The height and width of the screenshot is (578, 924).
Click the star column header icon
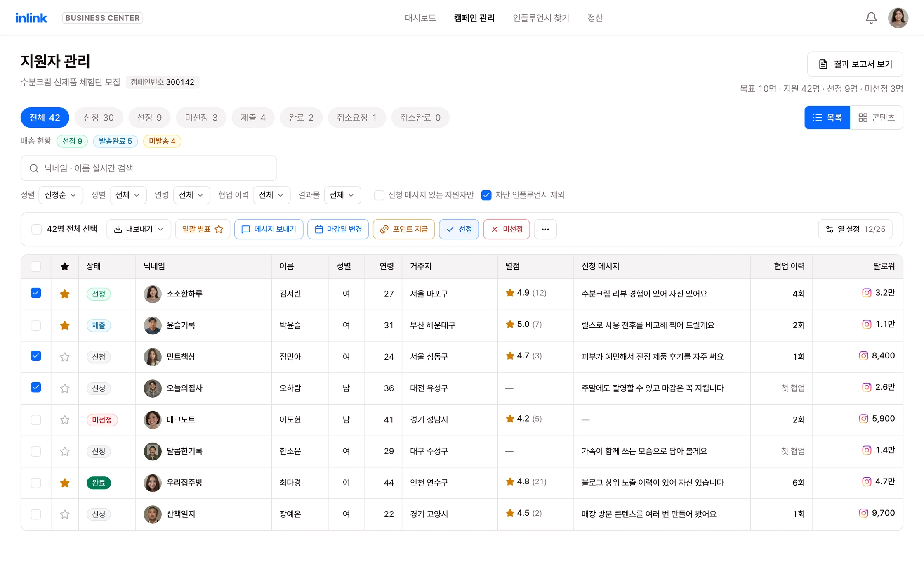click(x=65, y=266)
